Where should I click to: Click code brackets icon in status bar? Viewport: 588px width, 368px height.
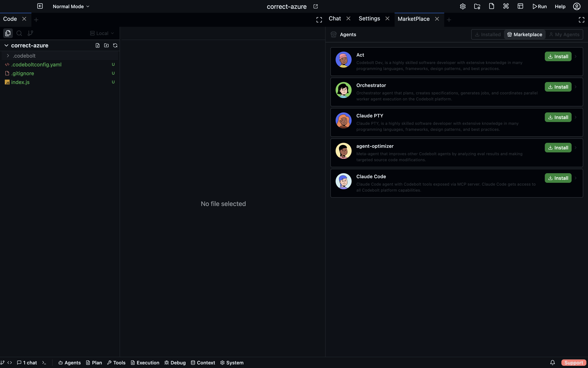point(10,363)
